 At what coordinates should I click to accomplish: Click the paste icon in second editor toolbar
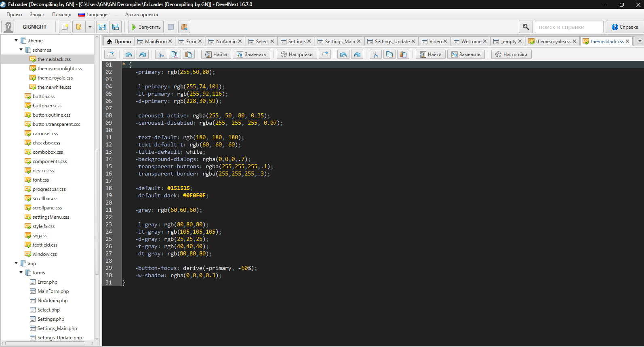(x=403, y=54)
